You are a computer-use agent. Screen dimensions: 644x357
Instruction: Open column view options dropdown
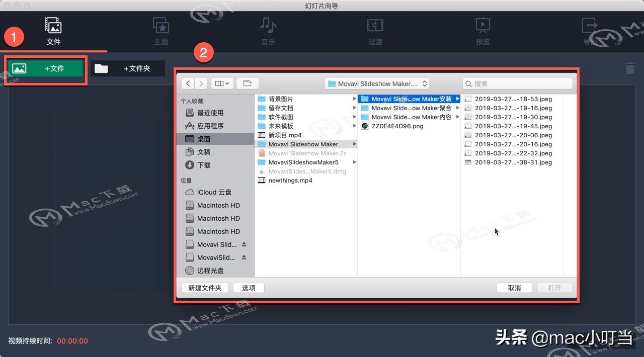tap(222, 83)
